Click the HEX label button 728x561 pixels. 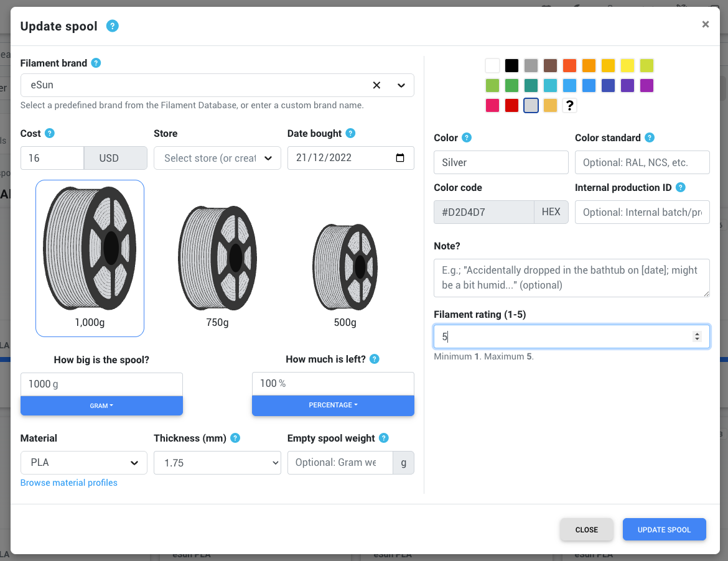(551, 212)
